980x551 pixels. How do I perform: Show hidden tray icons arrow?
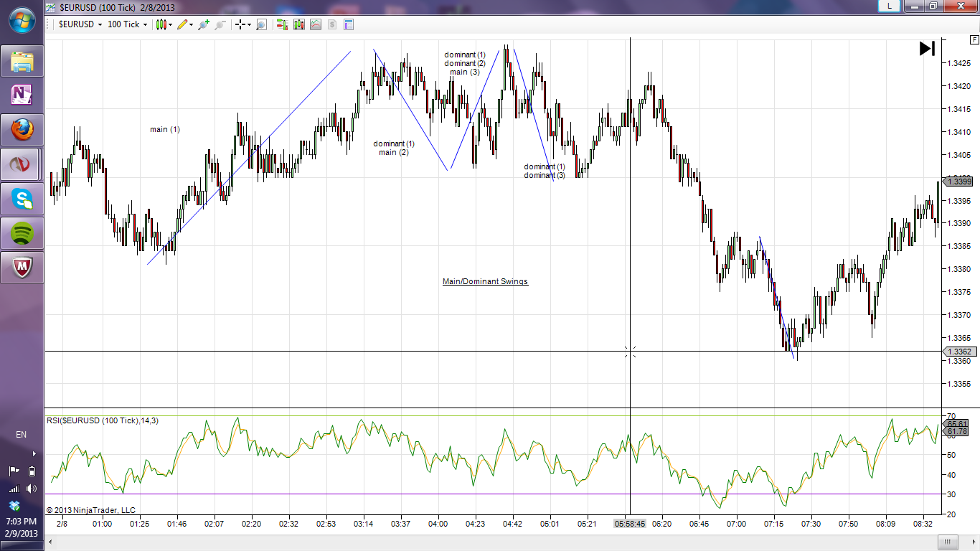point(34,453)
